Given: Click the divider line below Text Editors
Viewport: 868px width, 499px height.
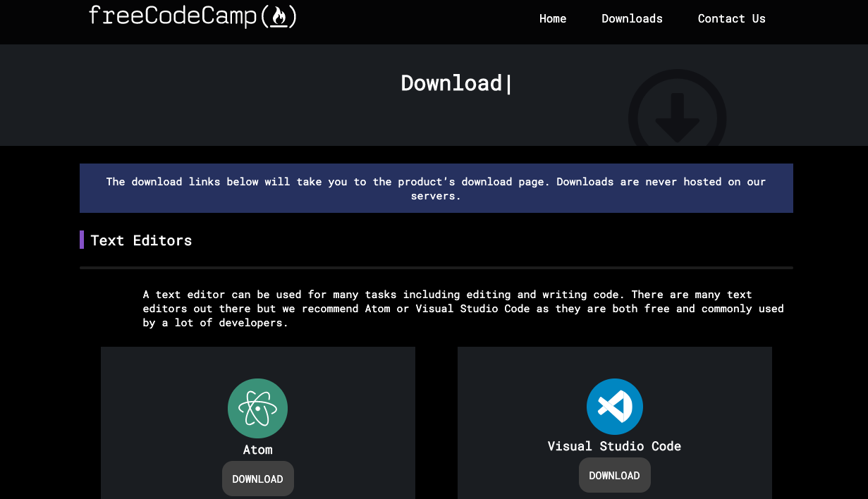Looking at the screenshot, I should tap(436, 268).
